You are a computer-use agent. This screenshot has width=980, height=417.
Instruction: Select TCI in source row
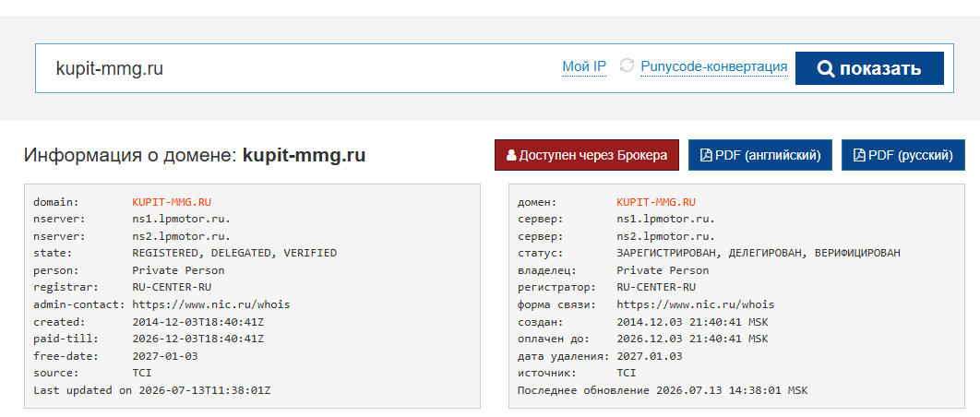coord(142,373)
